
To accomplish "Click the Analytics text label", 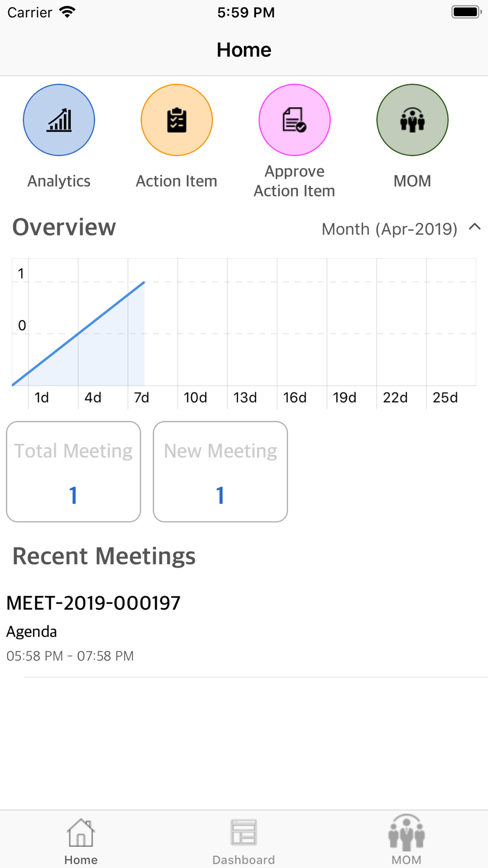I will [59, 181].
